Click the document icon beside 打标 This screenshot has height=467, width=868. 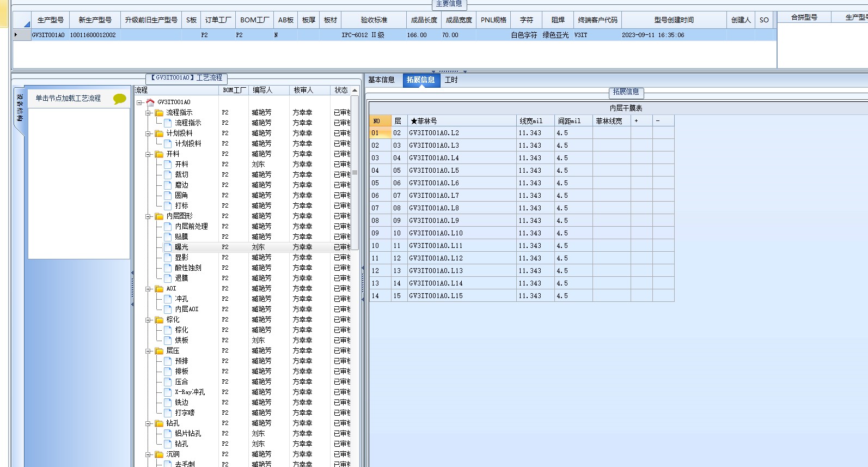coord(168,205)
